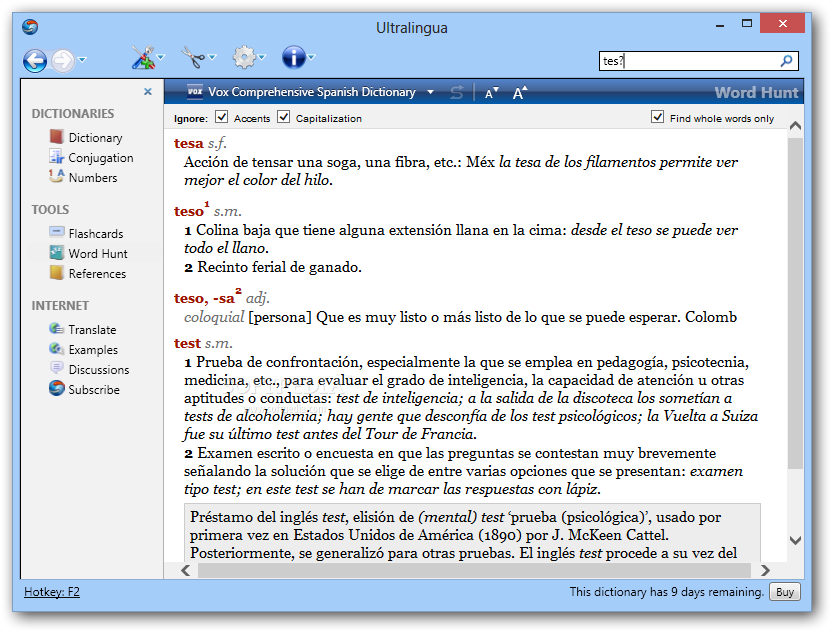Click the headword teso s.m. entry

click(x=189, y=211)
